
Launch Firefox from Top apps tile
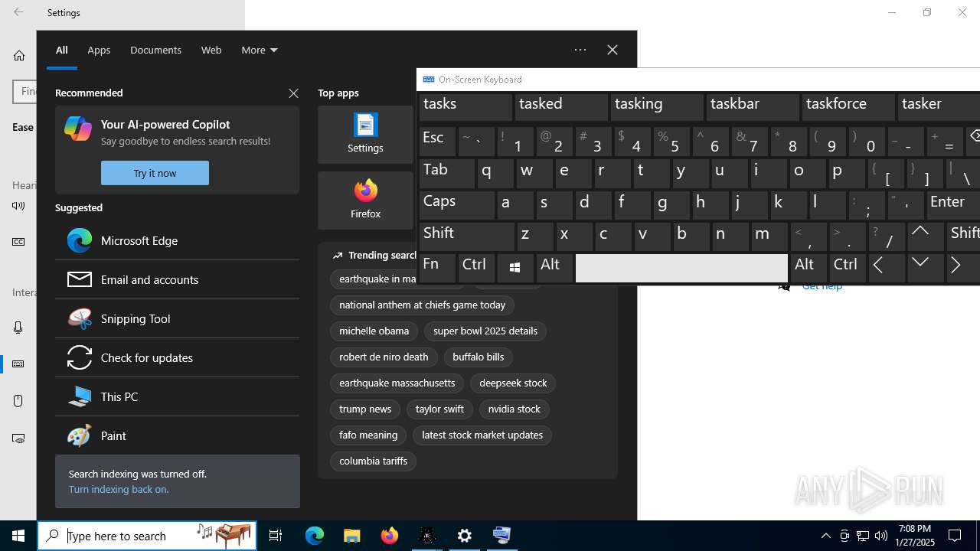365,201
